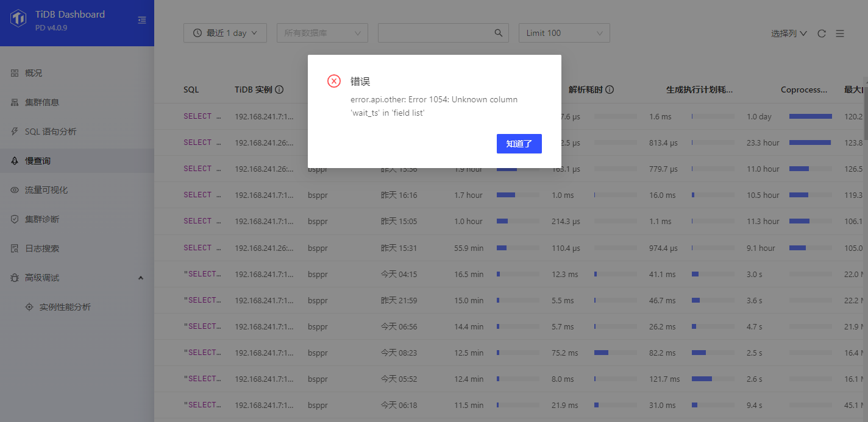This screenshot has height=422, width=868.
Task: Click info icon beside 解析耗时 header
Action: click(x=610, y=90)
